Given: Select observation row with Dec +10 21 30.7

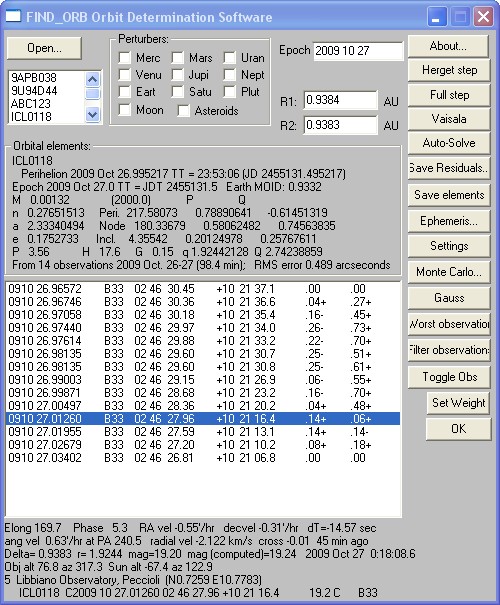Looking at the screenshot, I should tap(203, 354).
